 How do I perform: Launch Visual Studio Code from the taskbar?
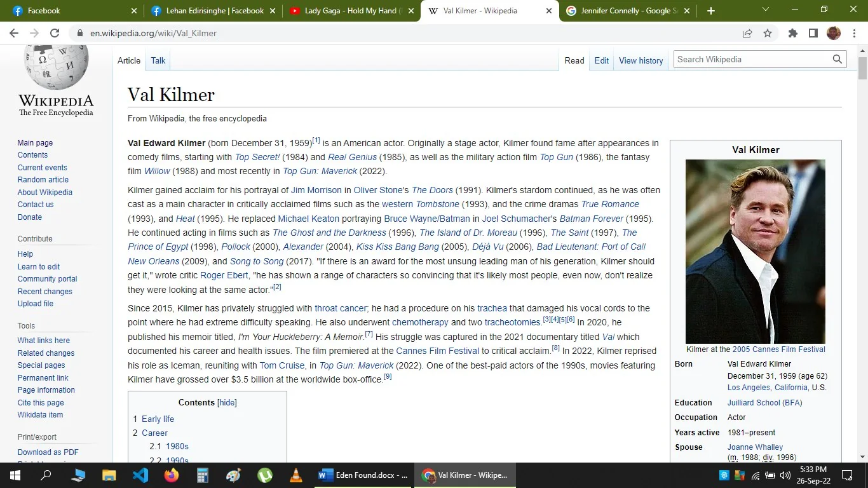[140, 475]
